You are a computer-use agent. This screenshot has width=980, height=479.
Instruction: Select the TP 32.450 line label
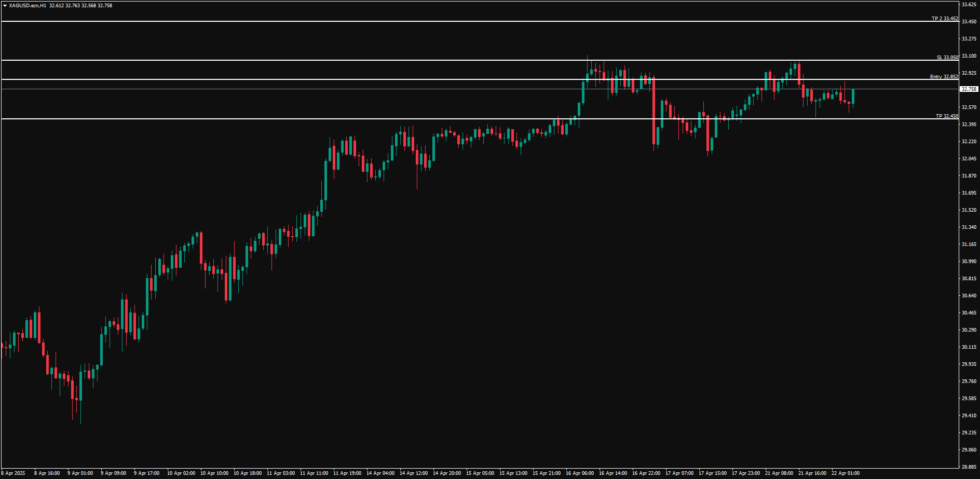click(x=946, y=116)
